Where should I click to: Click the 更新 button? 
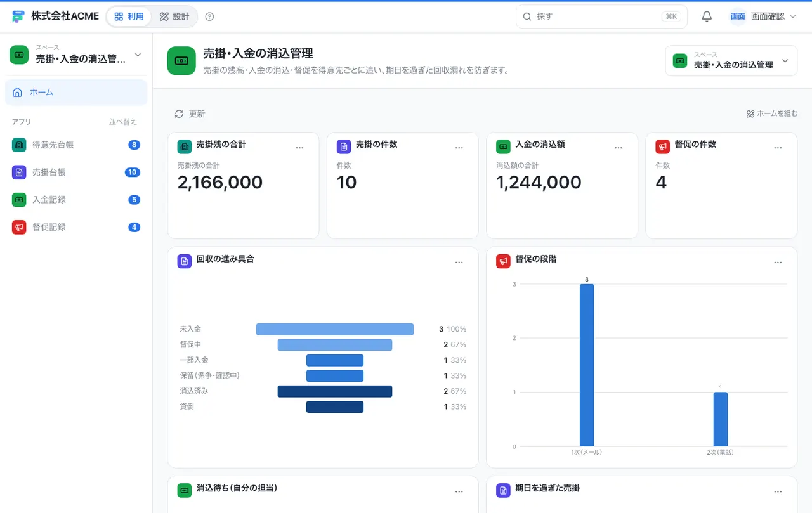pyautogui.click(x=190, y=114)
